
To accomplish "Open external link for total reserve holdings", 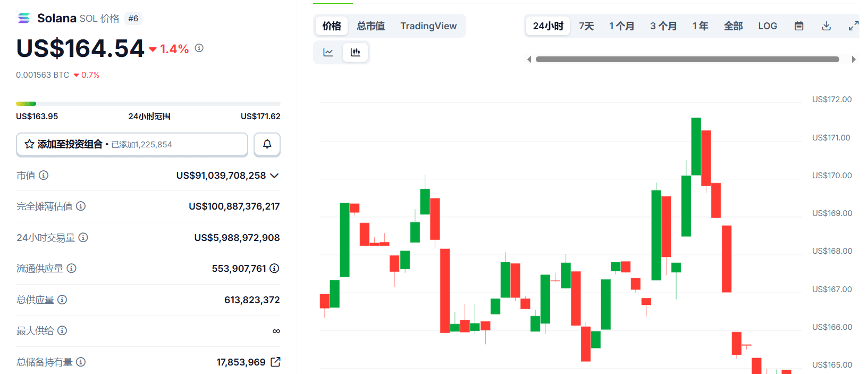I will pyautogui.click(x=275, y=362).
